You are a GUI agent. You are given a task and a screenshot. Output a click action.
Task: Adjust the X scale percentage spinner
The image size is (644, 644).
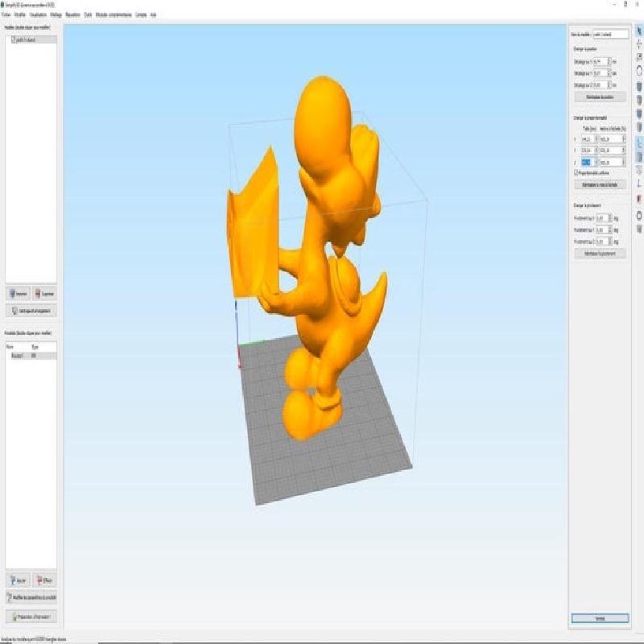(623, 139)
